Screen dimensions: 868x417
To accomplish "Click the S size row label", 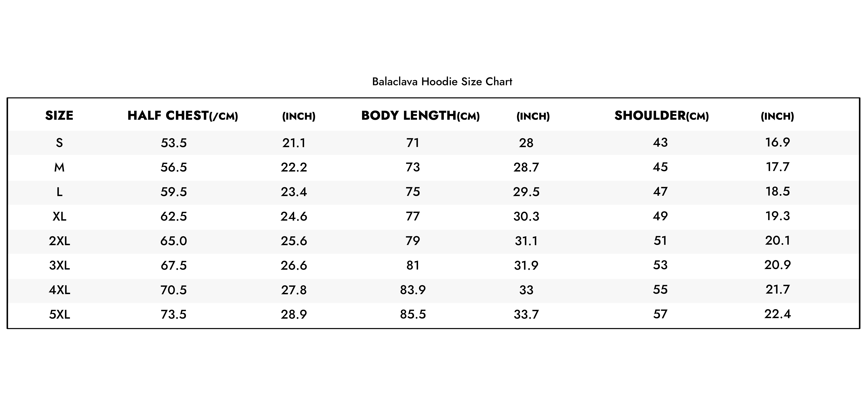I will (59, 143).
